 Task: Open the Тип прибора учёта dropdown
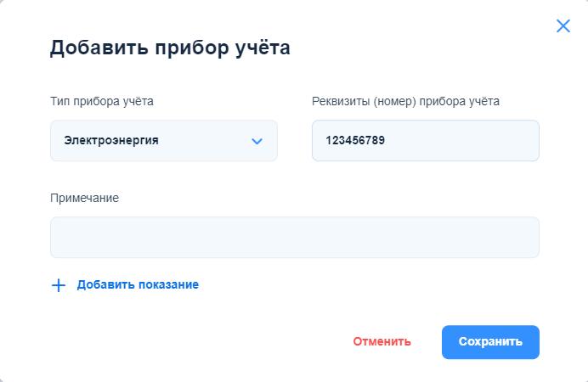(163, 141)
